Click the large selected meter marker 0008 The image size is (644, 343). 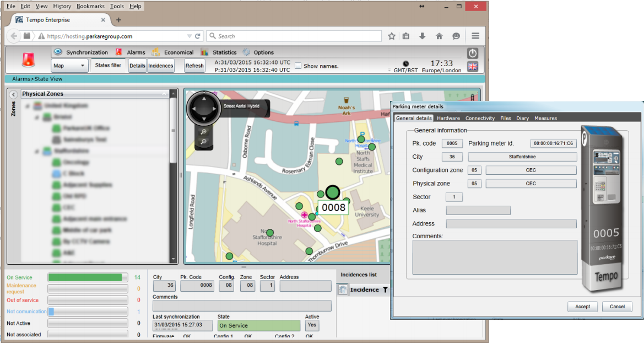pos(333,192)
